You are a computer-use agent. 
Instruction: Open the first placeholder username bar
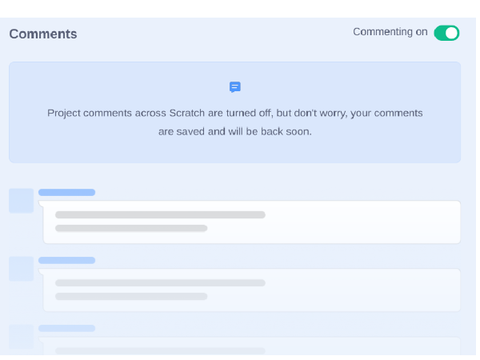67,192
